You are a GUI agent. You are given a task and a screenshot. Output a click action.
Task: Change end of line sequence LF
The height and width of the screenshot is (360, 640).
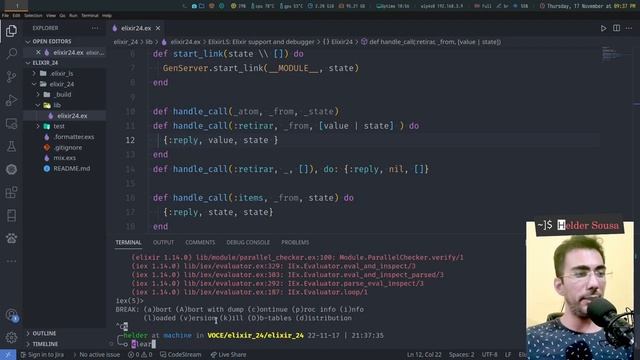point(508,355)
